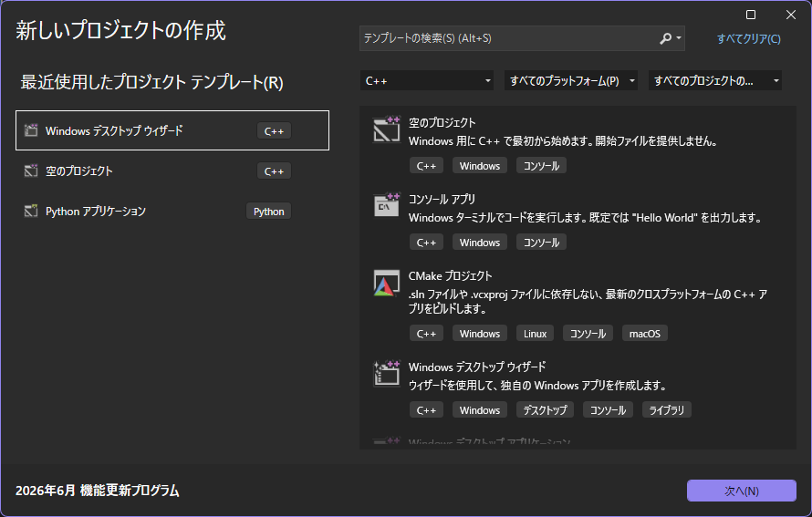This screenshot has width=812, height=517.
Task: Click the macOS tag under CMake プロジェクト
Action: point(645,334)
